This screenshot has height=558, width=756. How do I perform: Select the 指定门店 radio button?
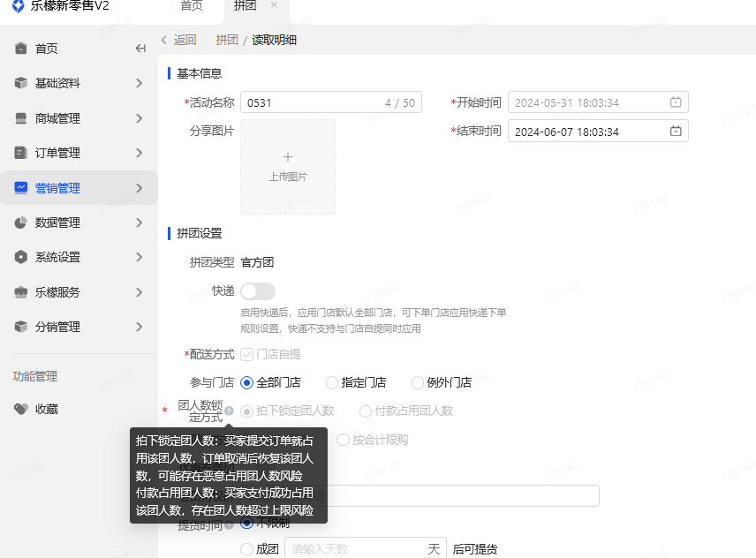(332, 382)
